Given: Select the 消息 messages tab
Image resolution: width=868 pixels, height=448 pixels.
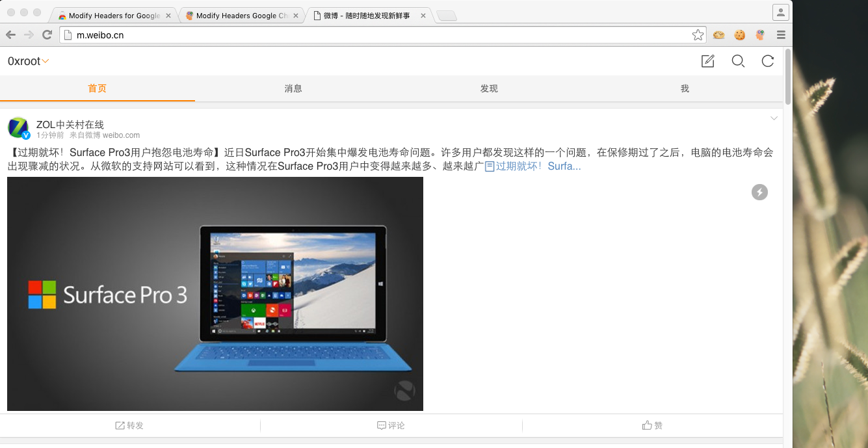Looking at the screenshot, I should click(293, 88).
